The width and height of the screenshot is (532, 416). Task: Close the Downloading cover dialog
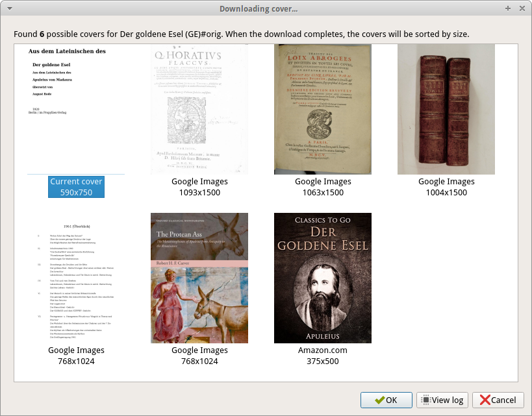click(522, 8)
